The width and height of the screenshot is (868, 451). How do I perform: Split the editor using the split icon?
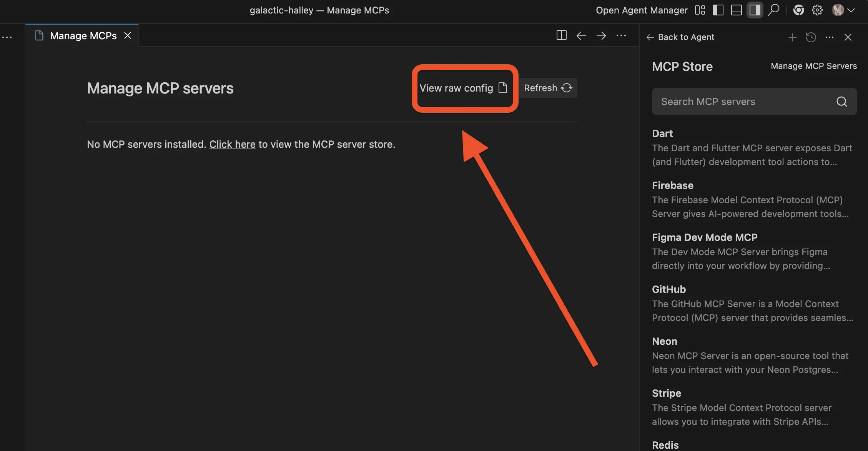pos(561,35)
